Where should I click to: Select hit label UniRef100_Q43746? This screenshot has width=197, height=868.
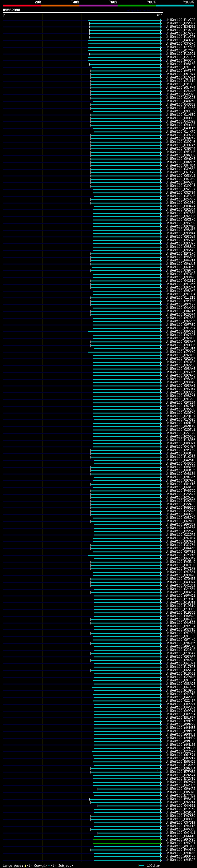click(x=180, y=40)
